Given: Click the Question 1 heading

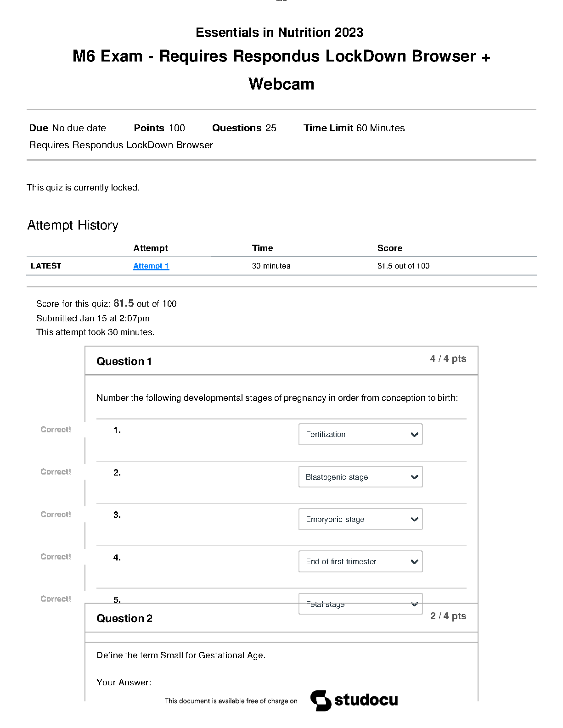Looking at the screenshot, I should point(124,361).
